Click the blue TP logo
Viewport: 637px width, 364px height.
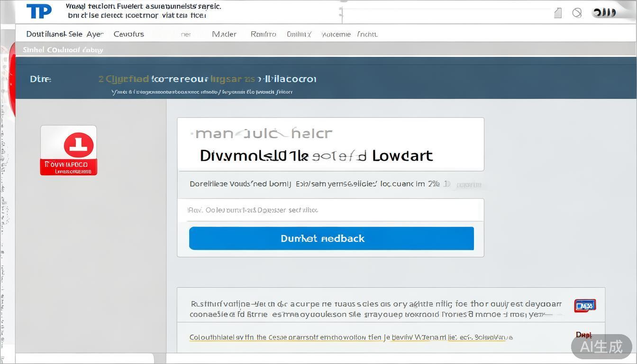[39, 11]
